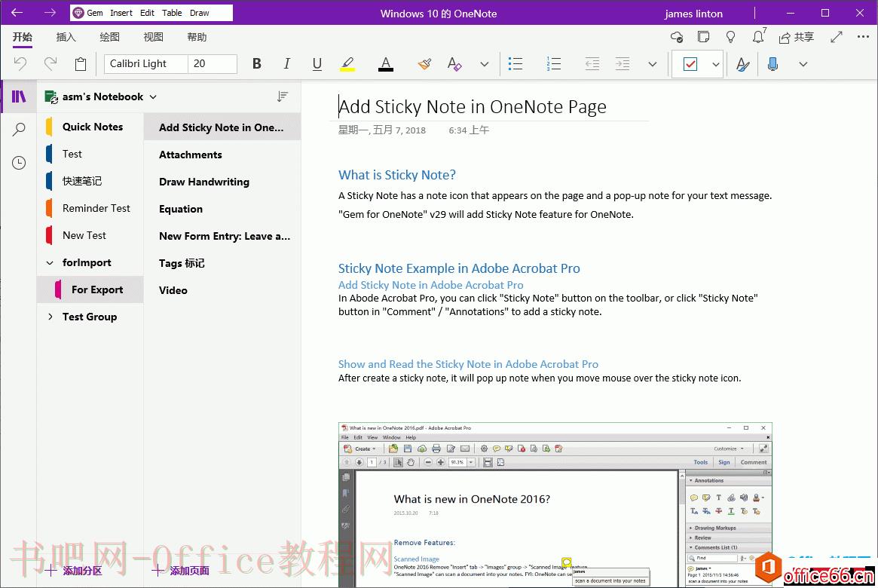878x588 pixels.
Task: Toggle numbered list
Action: point(553,64)
